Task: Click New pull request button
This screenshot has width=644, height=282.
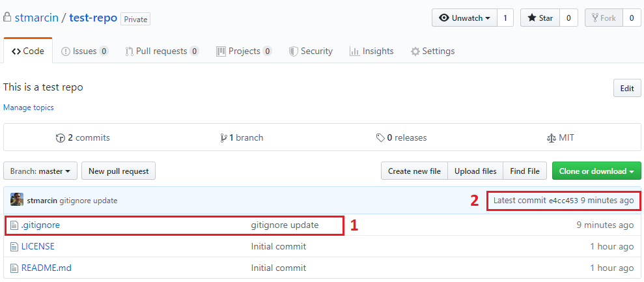Action: 119,171
